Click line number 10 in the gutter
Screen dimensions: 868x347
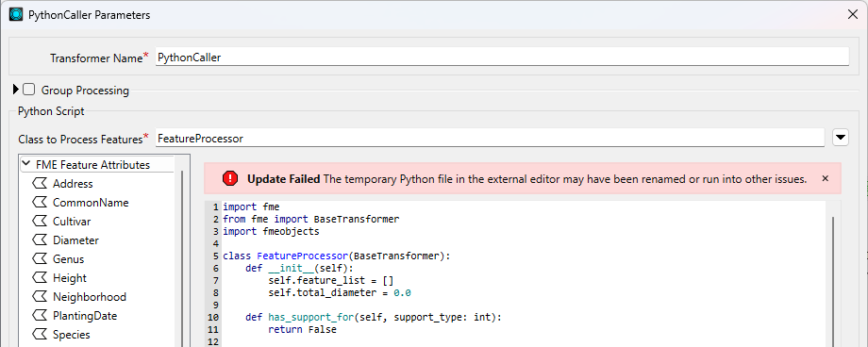(212, 317)
